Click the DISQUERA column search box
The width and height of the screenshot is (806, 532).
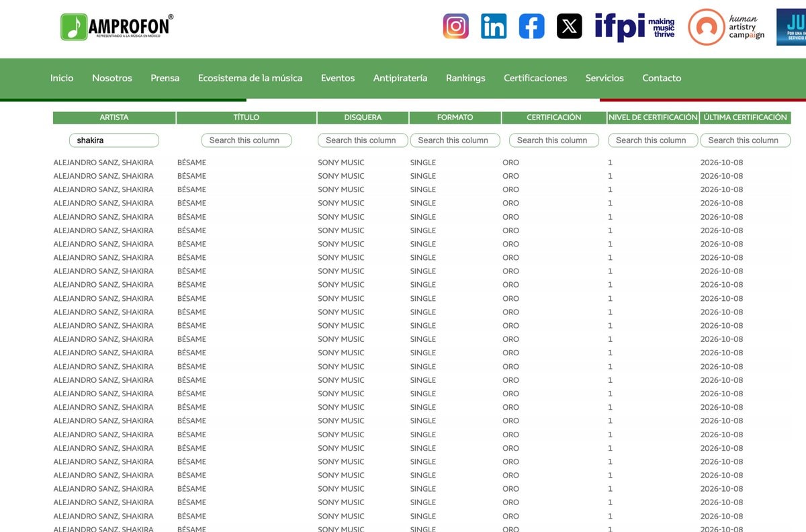pyautogui.click(x=363, y=140)
